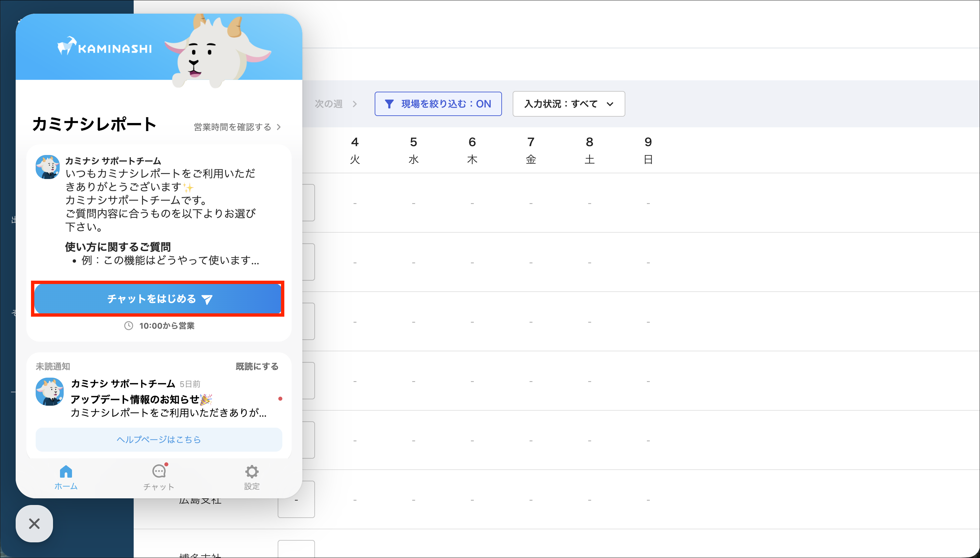Click the goat mascot illustration
This screenshot has height=558, width=980.
(x=218, y=50)
